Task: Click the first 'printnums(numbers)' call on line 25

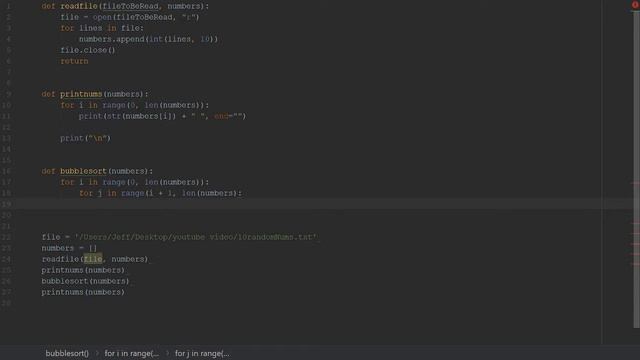Action: (83, 270)
